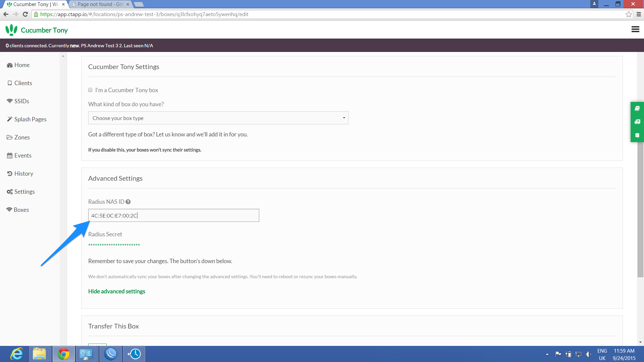
Task: Show hidden tray icons arrow
Action: pyautogui.click(x=547, y=354)
